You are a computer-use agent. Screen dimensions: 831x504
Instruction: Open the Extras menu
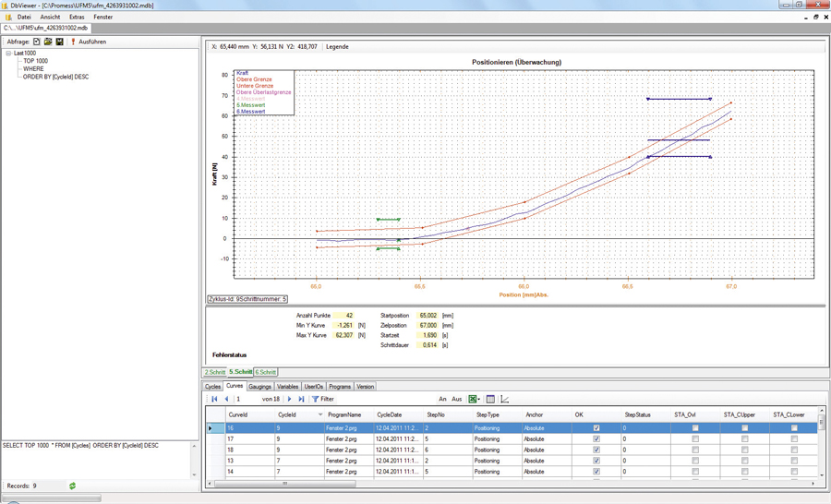coord(77,17)
